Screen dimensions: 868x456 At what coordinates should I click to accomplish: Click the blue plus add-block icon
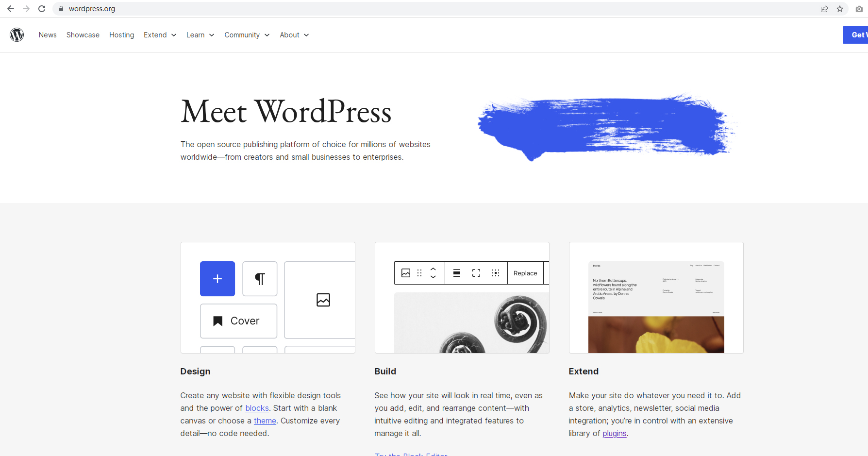[x=217, y=279]
